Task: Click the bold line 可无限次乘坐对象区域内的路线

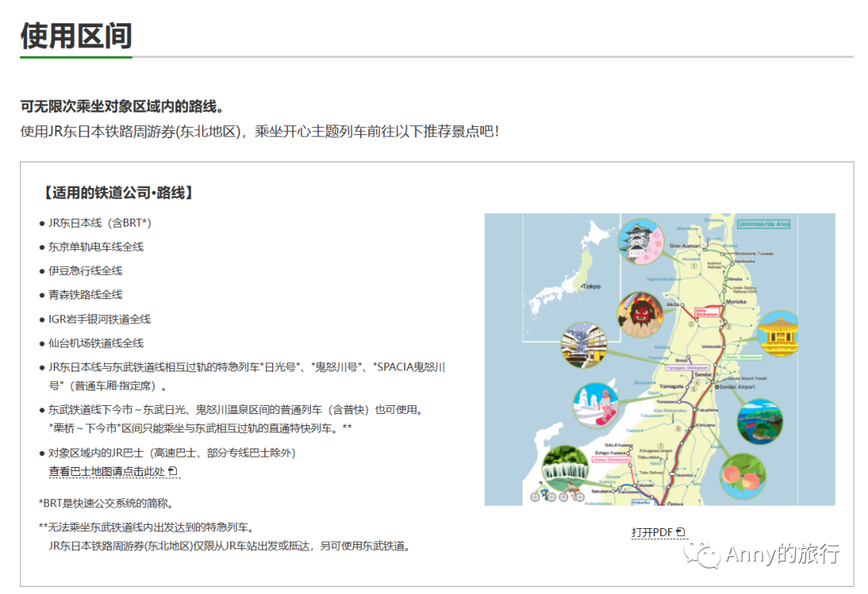Action: click(122, 106)
